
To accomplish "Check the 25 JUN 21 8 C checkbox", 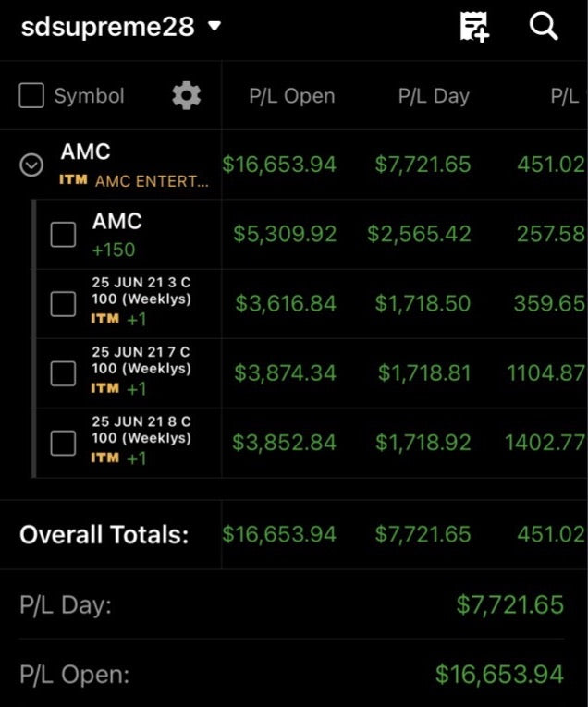I will point(63,443).
